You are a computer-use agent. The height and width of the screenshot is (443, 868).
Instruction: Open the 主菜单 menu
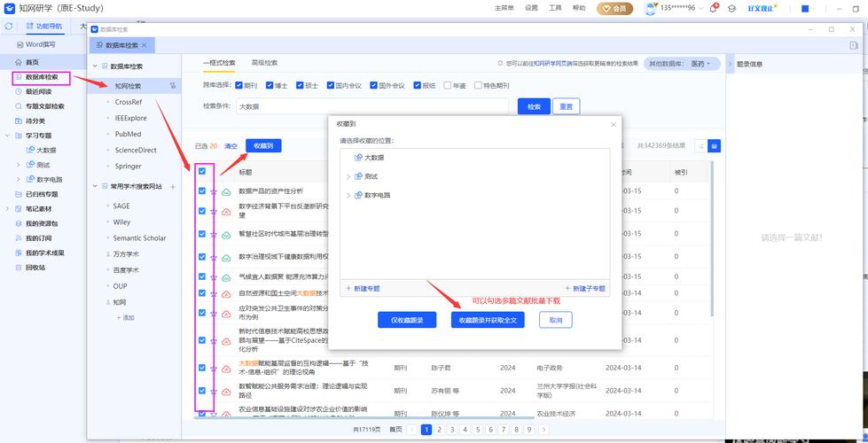(504, 8)
